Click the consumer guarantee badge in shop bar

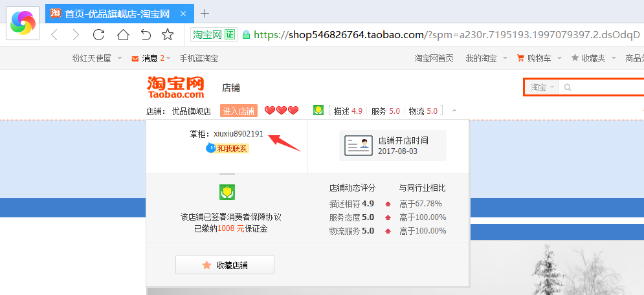(x=318, y=111)
